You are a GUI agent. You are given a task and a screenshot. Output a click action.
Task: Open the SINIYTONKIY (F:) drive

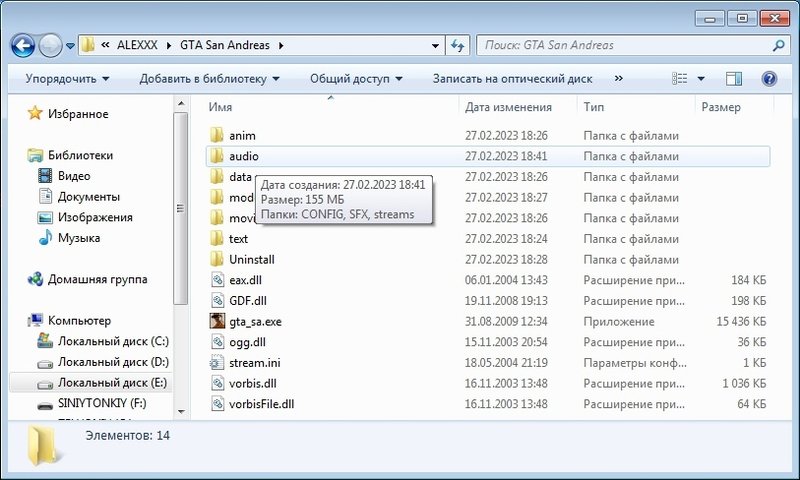[x=102, y=403]
